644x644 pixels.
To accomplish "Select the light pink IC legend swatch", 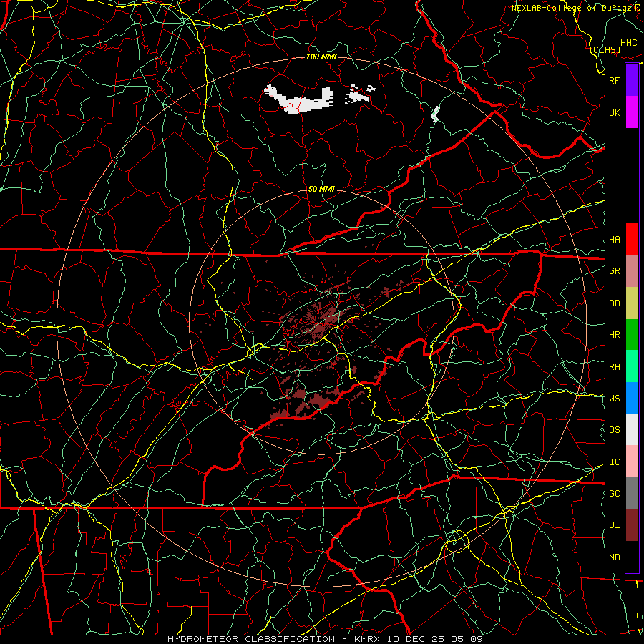I will pos(632,462).
